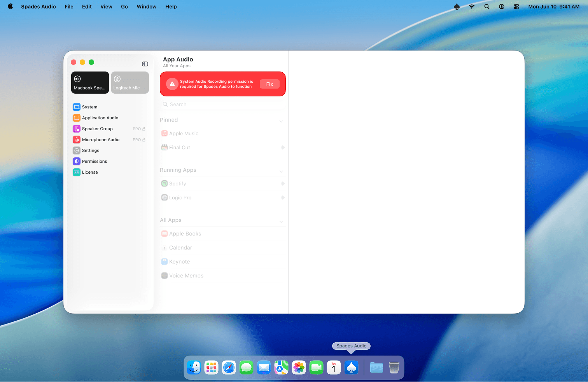Image resolution: width=588 pixels, height=382 pixels.
Task: Open Spades Audio Settings gear icon
Action: click(x=76, y=150)
